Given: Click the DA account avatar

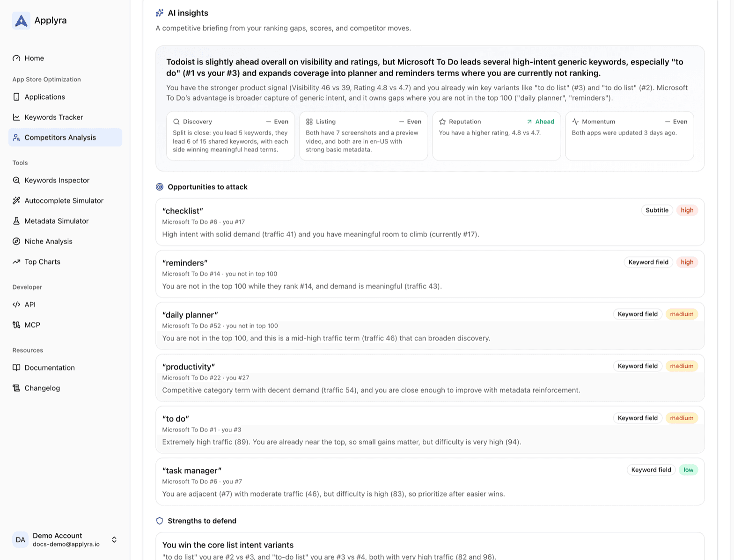Looking at the screenshot, I should (x=21, y=539).
